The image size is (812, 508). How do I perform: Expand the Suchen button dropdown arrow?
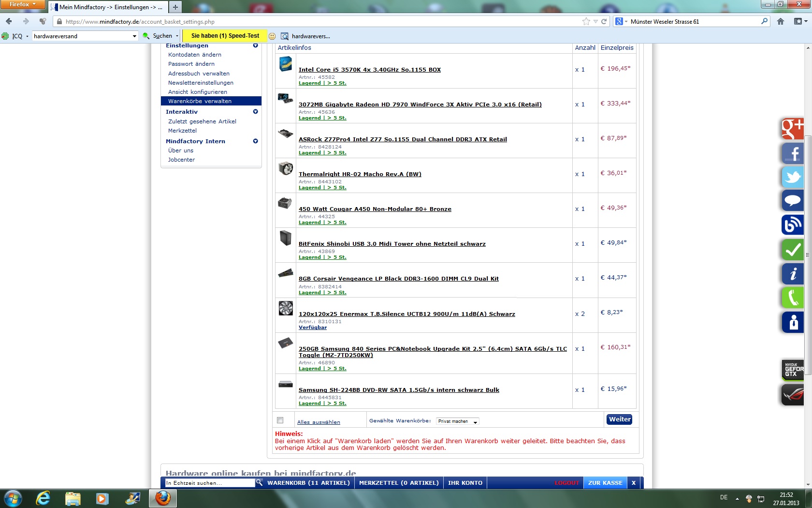pos(177,36)
